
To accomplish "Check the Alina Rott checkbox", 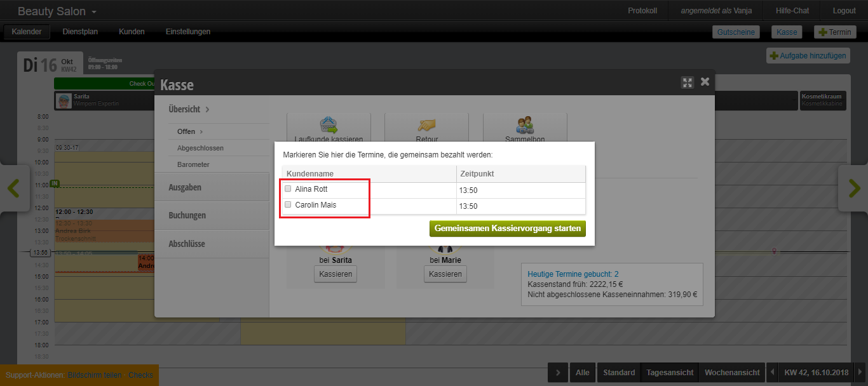I will [288, 189].
